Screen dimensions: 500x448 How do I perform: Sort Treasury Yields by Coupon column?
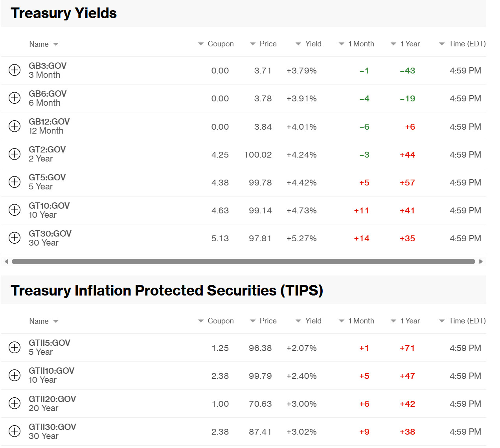point(216,44)
